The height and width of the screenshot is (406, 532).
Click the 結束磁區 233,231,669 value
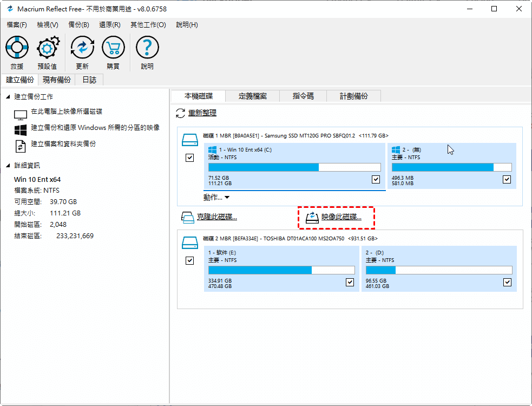pos(75,236)
